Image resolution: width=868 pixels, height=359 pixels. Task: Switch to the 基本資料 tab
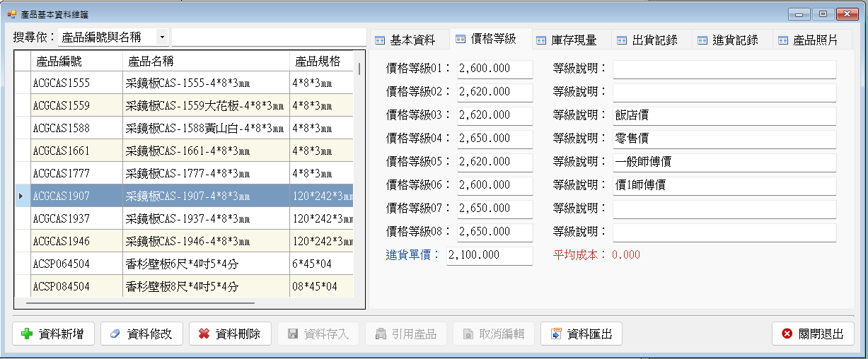pyautogui.click(x=408, y=40)
